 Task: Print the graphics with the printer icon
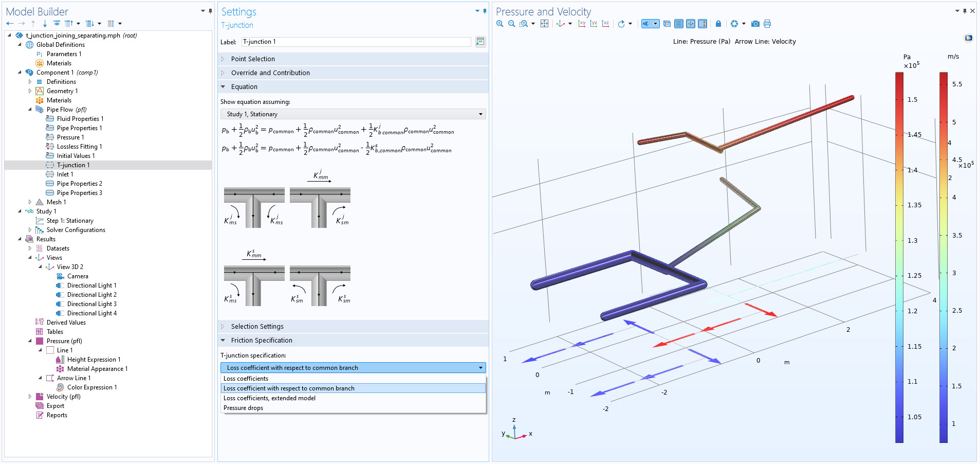pyautogui.click(x=767, y=24)
